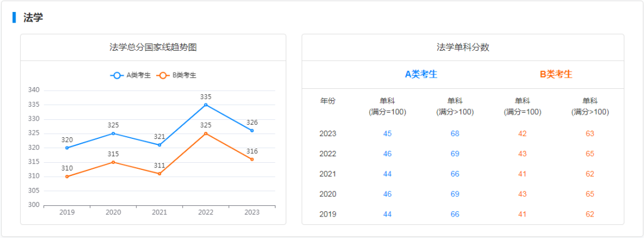This screenshot has width=644, height=238.
Task: Click the 2020 blue data point labeled 325
Action: (113, 133)
